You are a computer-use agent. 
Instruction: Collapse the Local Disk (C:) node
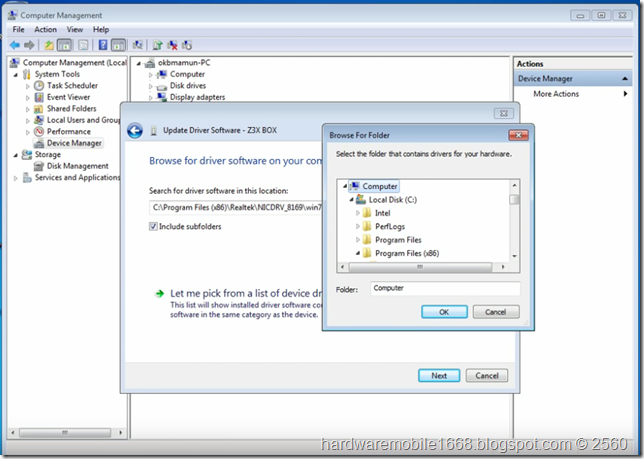[351, 200]
